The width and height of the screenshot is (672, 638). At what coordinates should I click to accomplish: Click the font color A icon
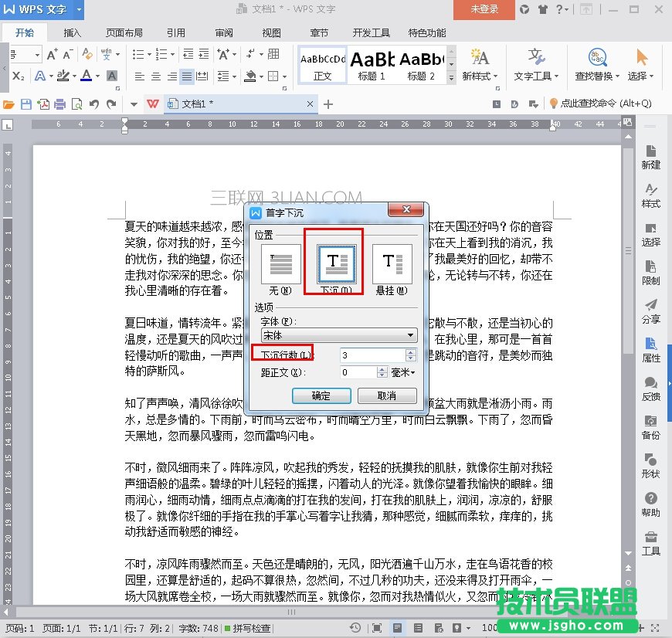86,76
